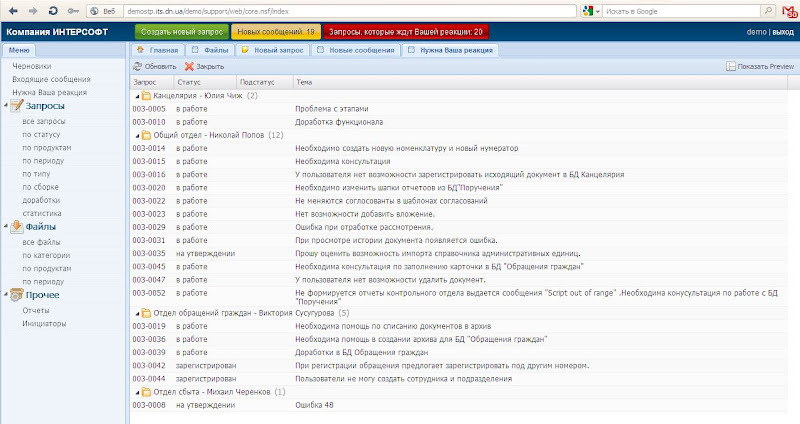Switch to the Файлы tab

coord(210,50)
